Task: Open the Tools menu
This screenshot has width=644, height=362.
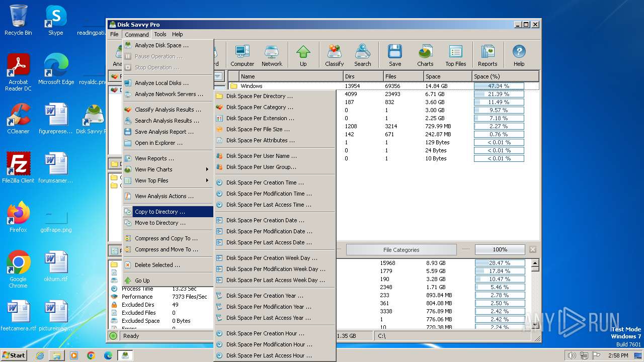Action: coord(160,34)
